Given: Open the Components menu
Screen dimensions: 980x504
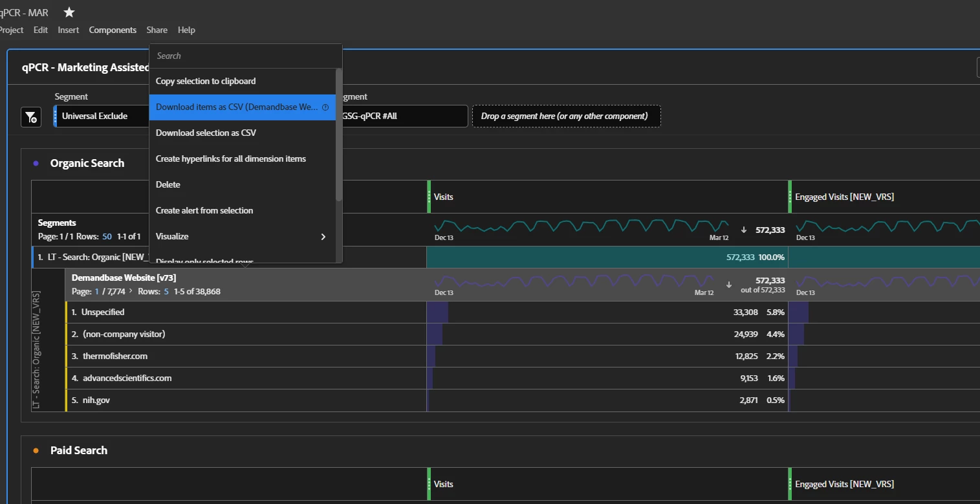Looking at the screenshot, I should [113, 30].
